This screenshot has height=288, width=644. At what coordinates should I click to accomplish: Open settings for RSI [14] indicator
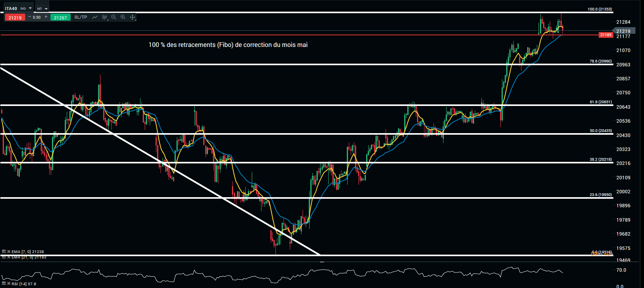pyautogui.click(x=4, y=284)
